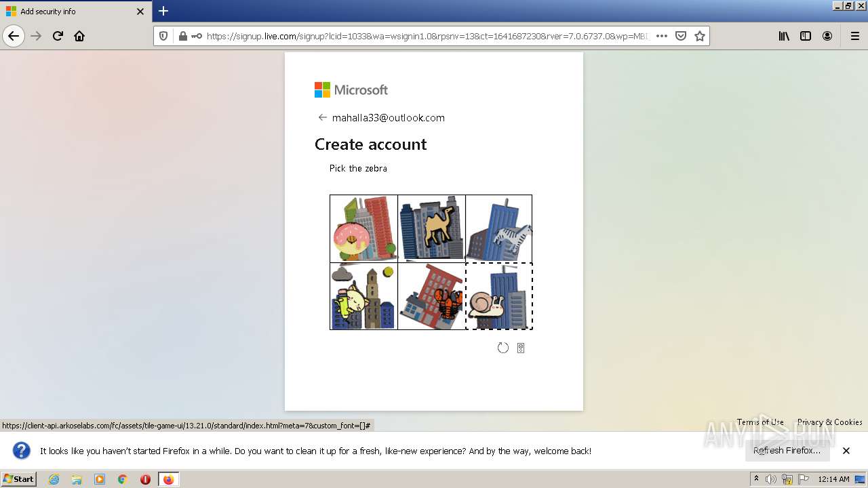Screen dimensions: 868x488
Task: Open the tracking protection shield icon
Action: tap(163, 36)
